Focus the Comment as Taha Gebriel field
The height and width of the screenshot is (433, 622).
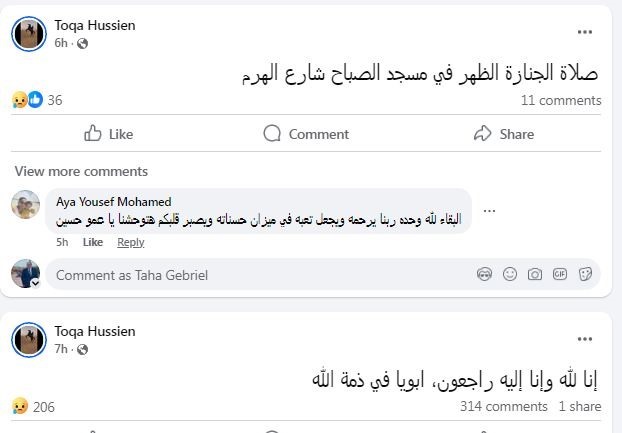tap(262, 275)
